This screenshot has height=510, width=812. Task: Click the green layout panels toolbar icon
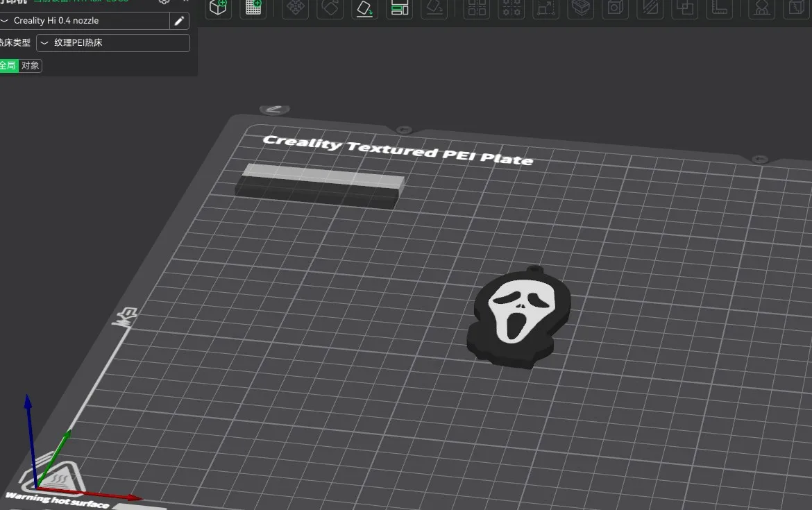(400, 8)
